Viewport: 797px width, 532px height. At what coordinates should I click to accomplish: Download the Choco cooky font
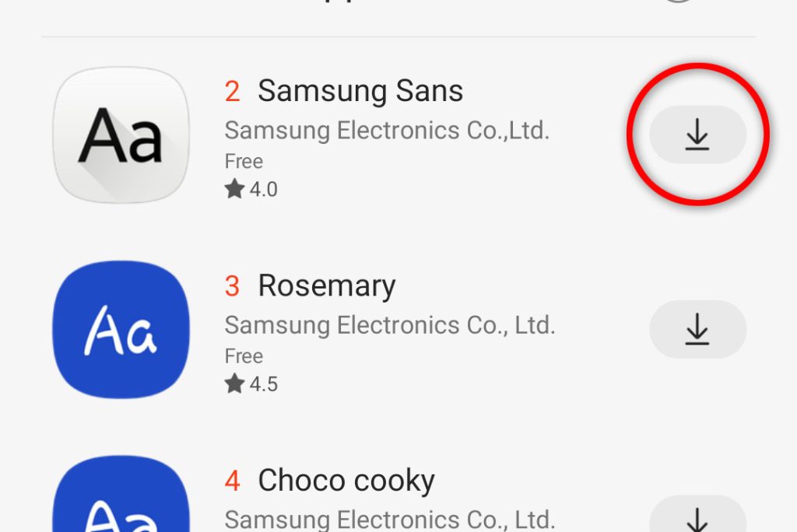point(697,513)
